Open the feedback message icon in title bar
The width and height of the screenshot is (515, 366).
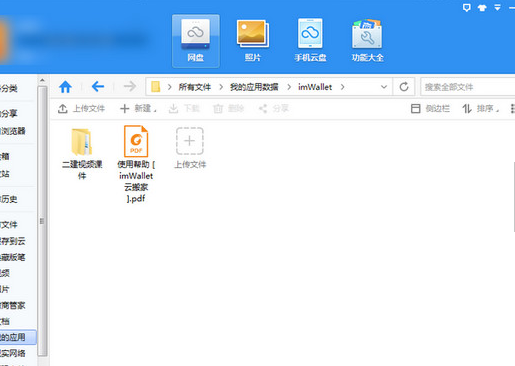pyautogui.click(x=467, y=8)
